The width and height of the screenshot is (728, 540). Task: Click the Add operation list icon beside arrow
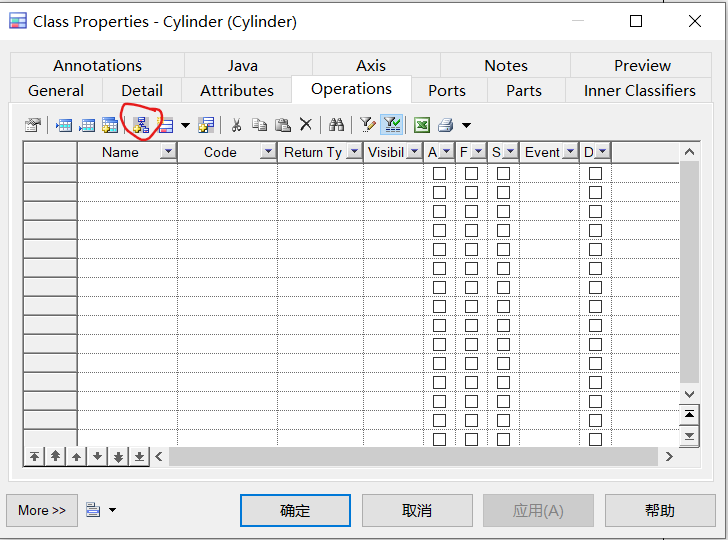coord(165,125)
